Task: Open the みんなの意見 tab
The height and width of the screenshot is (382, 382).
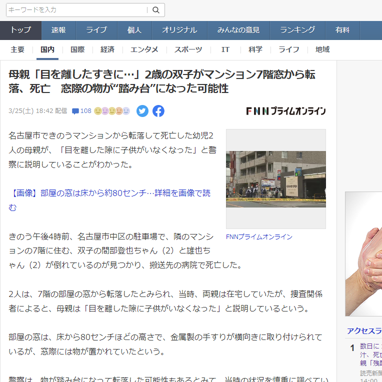Action: [x=238, y=30]
